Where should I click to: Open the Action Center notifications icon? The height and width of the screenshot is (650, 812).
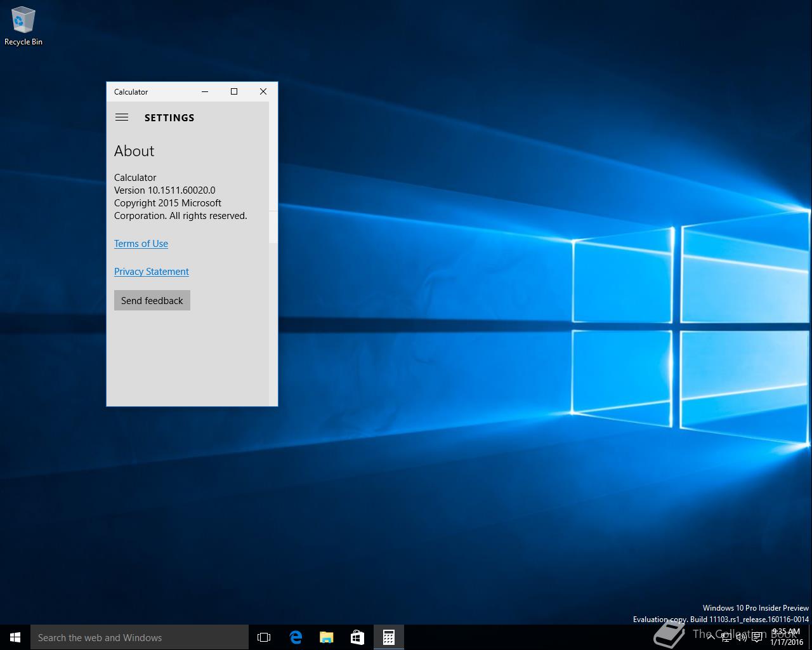pyautogui.click(x=757, y=637)
